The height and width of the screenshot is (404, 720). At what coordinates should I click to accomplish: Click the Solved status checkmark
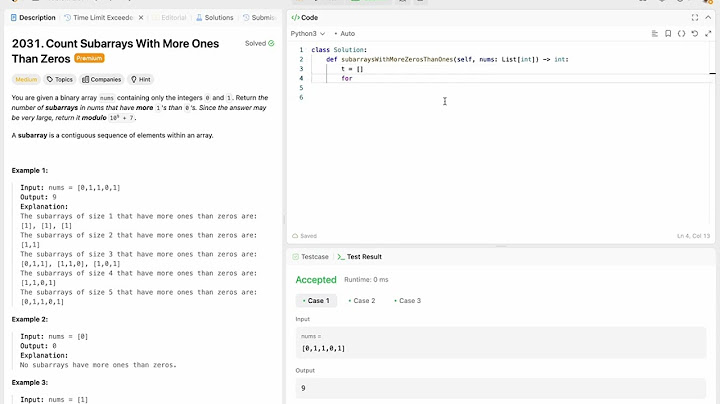pos(271,43)
